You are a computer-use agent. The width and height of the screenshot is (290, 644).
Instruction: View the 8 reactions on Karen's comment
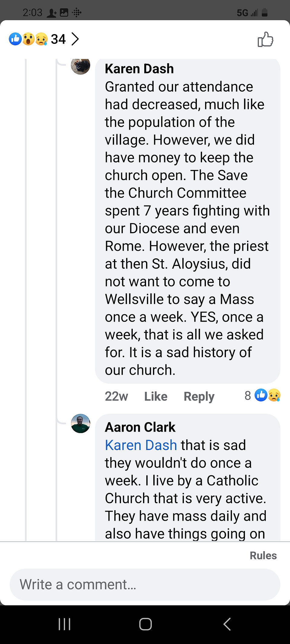click(262, 395)
